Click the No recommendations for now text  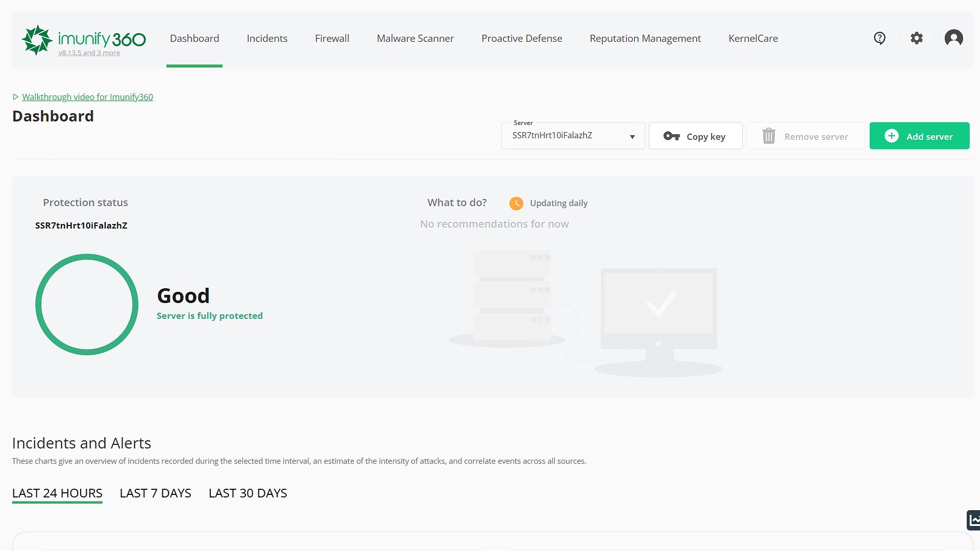coord(494,224)
